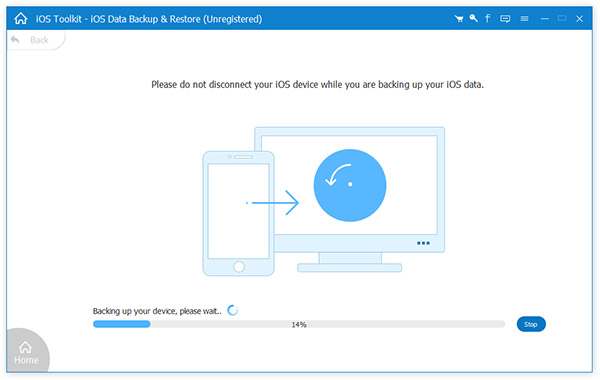Click the round Home button at bottom-left corner

(26, 353)
